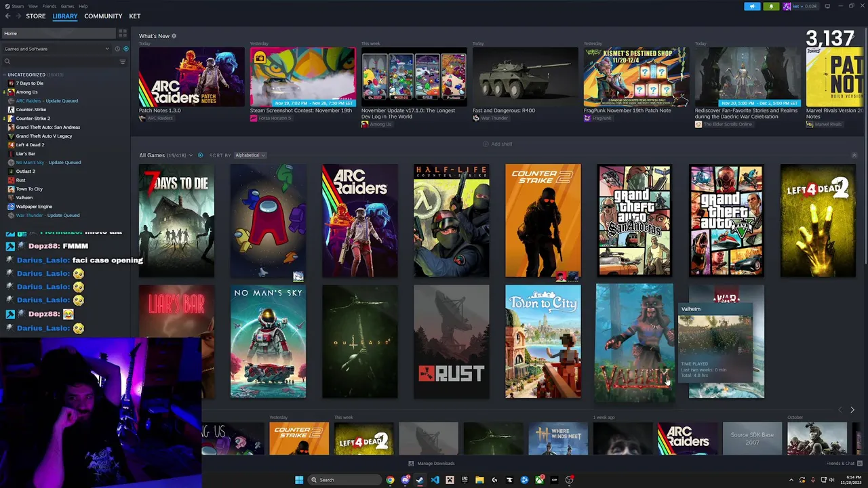Screen dimensions: 868x488
Task: Expand the All Games shelf dropdown
Action: 191,155
